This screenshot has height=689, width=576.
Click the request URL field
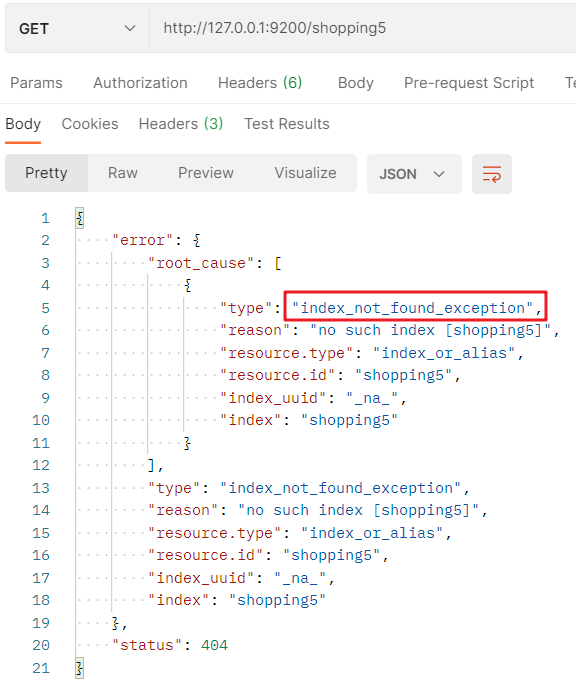[x=363, y=29]
